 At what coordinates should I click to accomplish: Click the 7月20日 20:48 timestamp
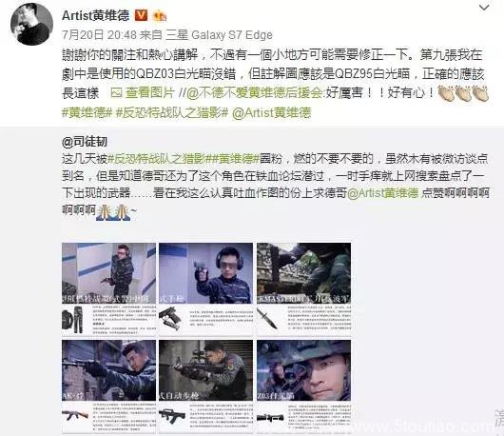click(x=99, y=35)
